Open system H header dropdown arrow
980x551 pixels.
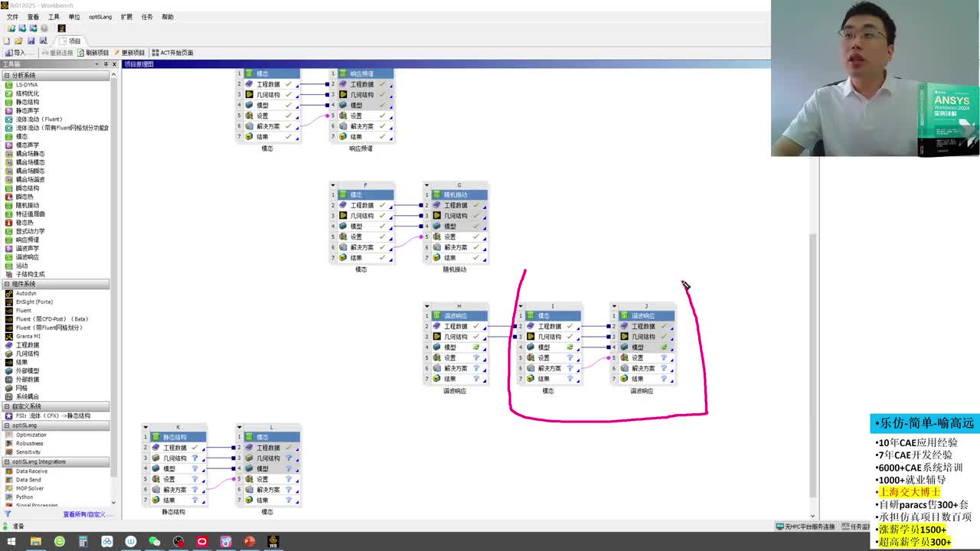(x=426, y=306)
